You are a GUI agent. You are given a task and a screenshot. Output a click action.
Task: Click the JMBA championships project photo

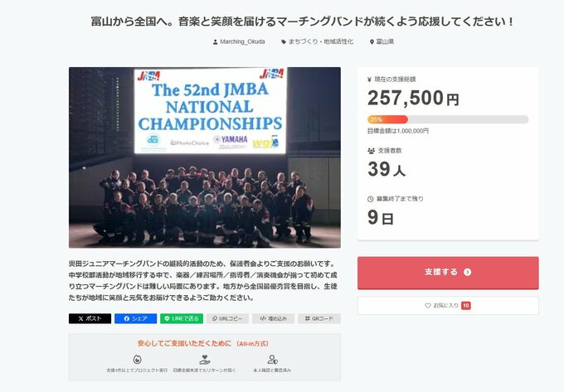(x=204, y=157)
